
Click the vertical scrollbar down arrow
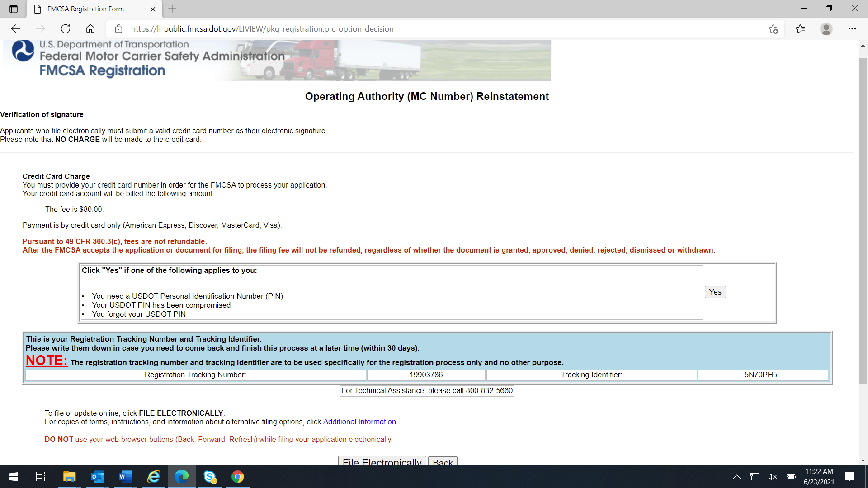coord(863,460)
